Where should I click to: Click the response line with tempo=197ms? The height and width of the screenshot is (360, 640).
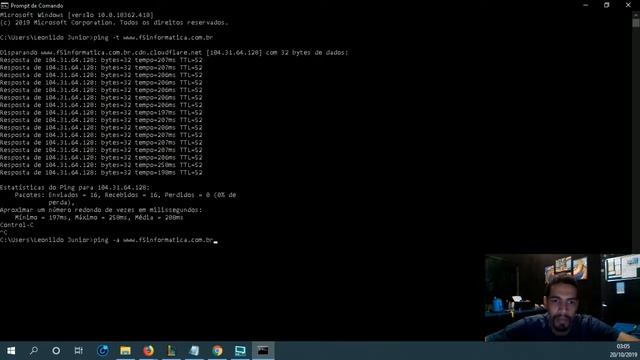[101, 112]
